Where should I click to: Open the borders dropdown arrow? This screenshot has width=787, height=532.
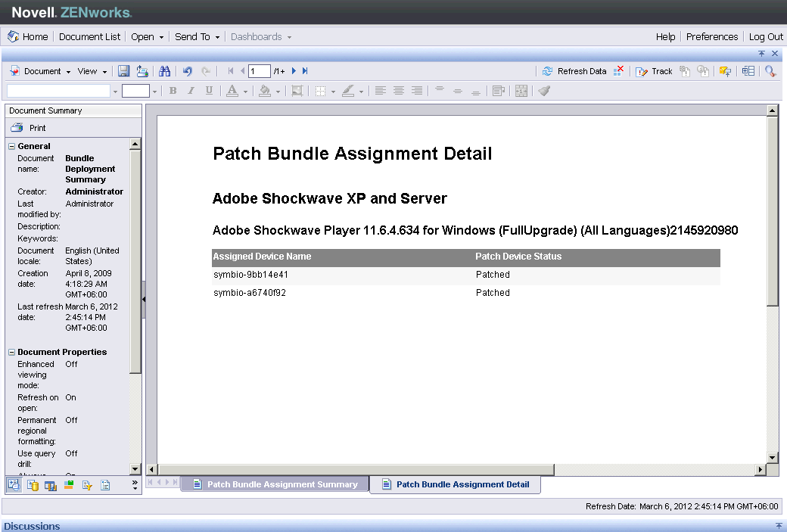click(333, 92)
